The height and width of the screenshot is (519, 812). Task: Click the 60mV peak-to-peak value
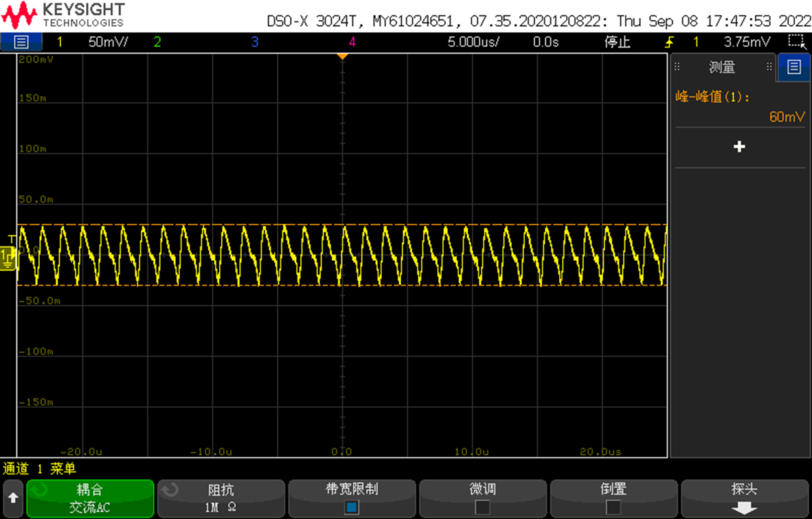[787, 117]
